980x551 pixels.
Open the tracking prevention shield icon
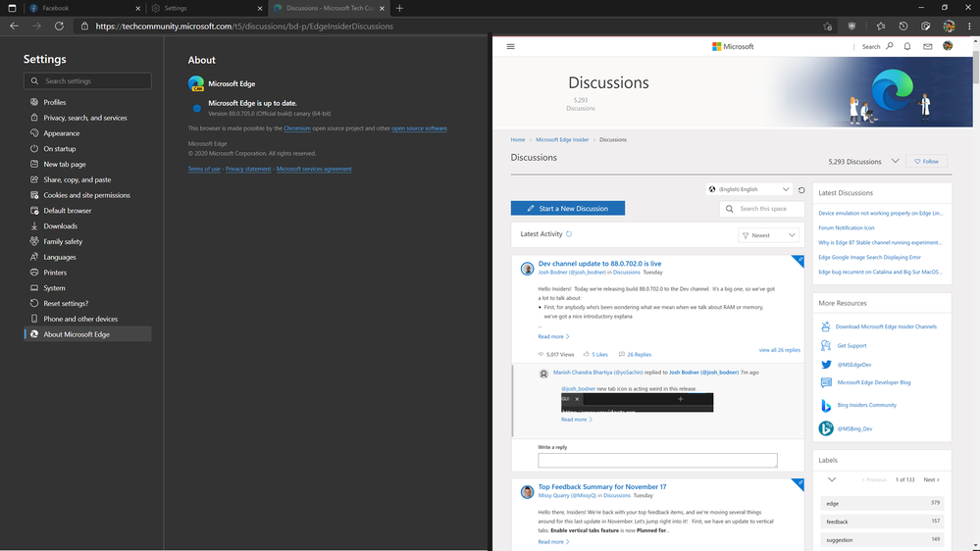pos(851,26)
